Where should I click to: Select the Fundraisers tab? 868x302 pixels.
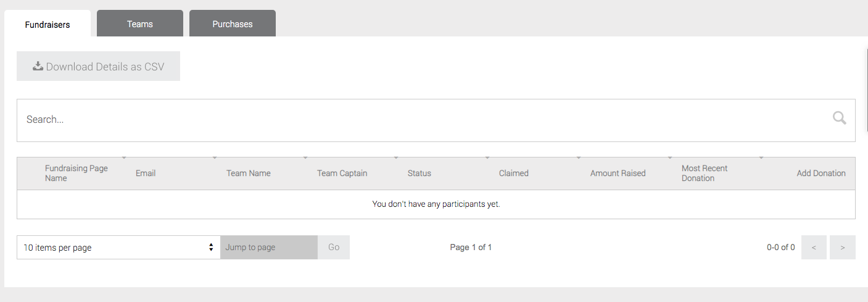(48, 25)
